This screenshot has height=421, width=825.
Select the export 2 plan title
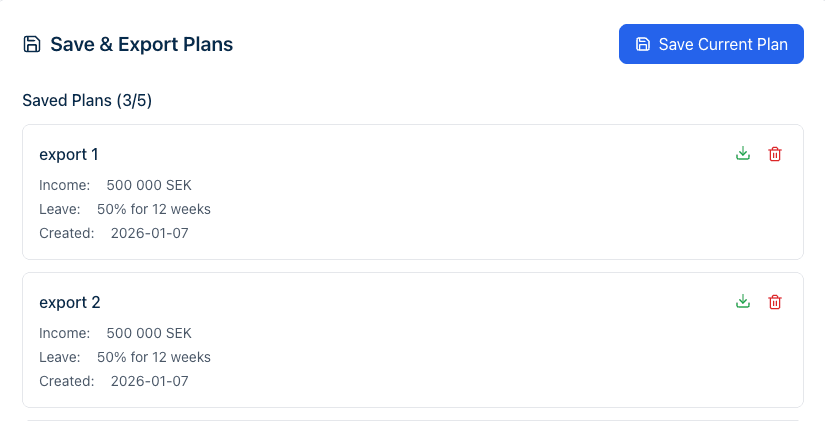70,302
